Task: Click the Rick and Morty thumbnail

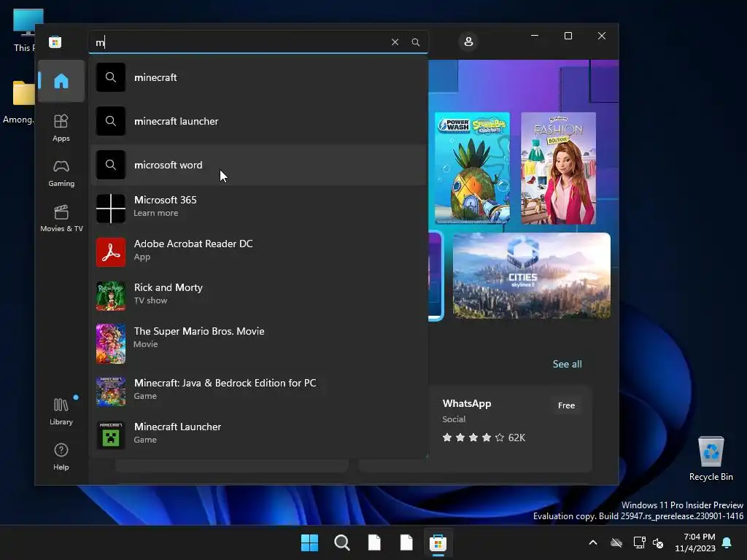Action: [x=111, y=296]
